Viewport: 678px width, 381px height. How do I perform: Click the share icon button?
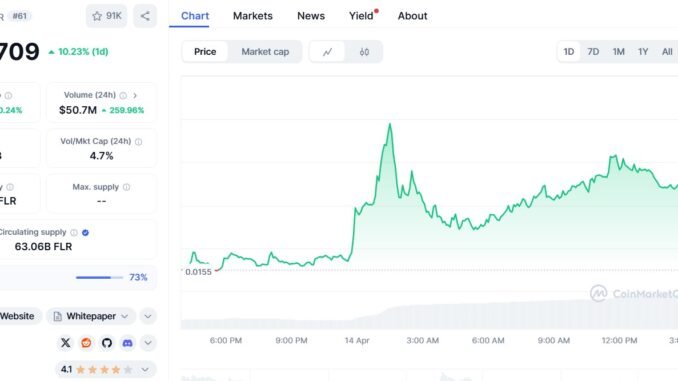tap(145, 16)
